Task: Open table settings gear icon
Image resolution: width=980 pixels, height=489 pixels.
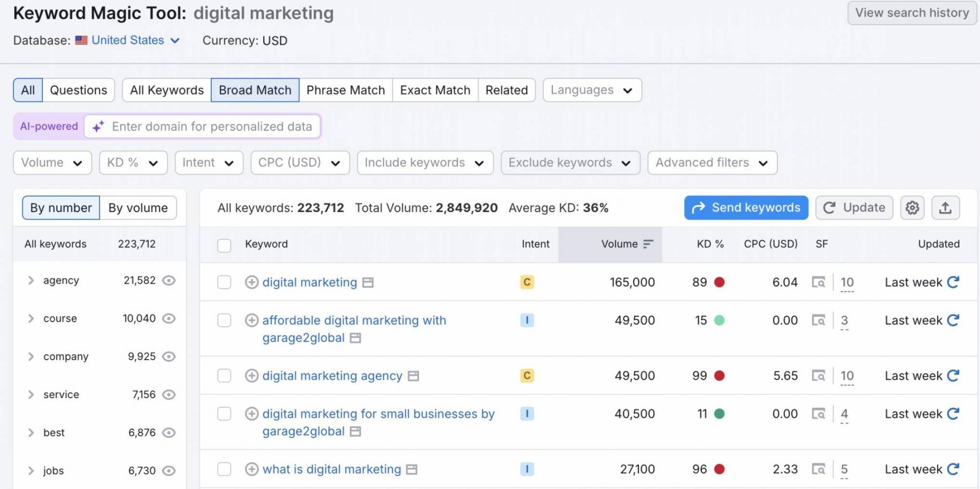Action: (x=912, y=208)
